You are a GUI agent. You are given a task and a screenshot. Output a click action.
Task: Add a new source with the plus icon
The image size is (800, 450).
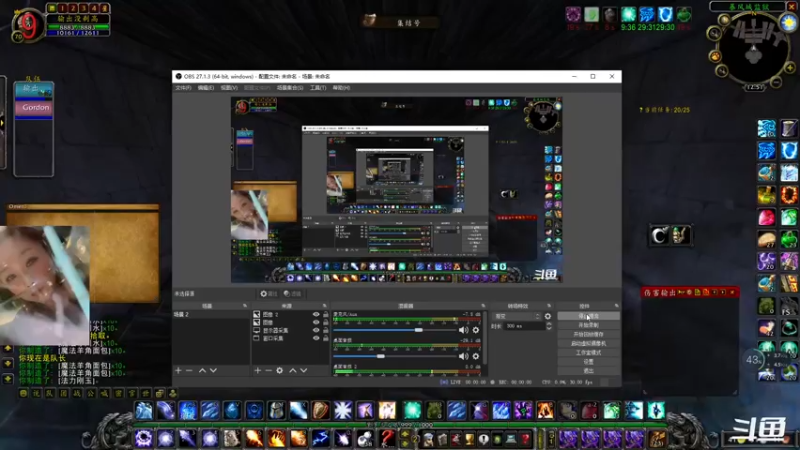(257, 370)
